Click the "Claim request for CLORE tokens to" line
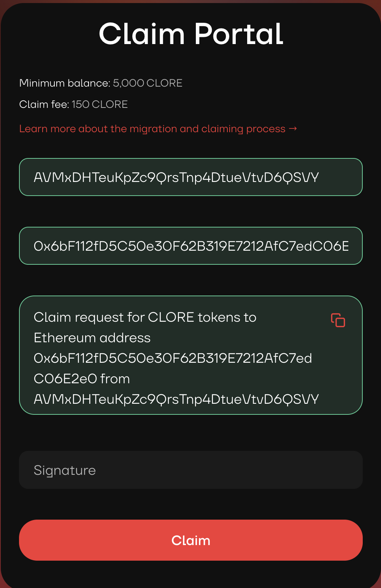The height and width of the screenshot is (588, 381). [145, 317]
